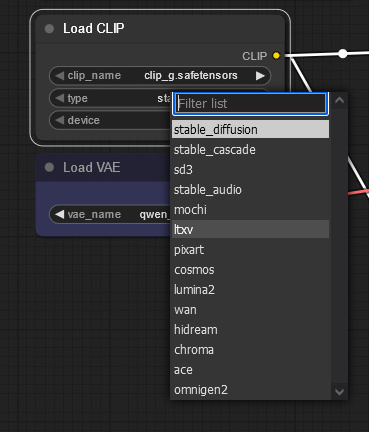Focus the Filter list search field
The height and width of the screenshot is (432, 369).
(x=250, y=104)
